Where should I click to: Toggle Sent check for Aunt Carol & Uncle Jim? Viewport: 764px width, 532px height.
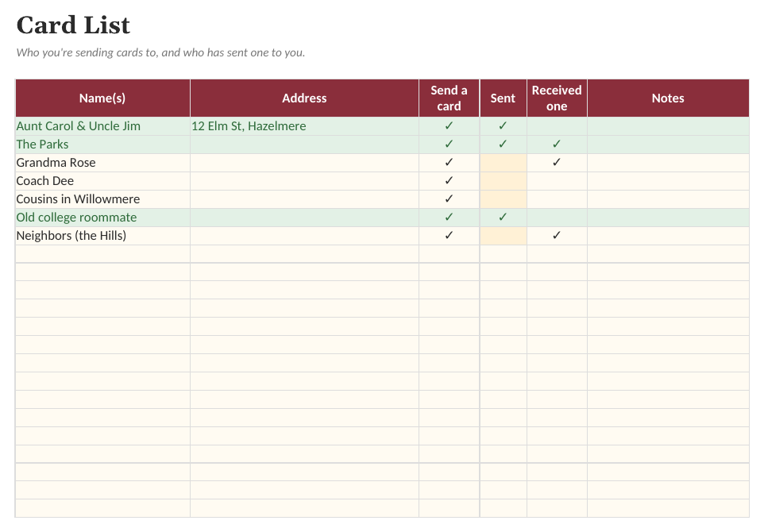tap(503, 126)
